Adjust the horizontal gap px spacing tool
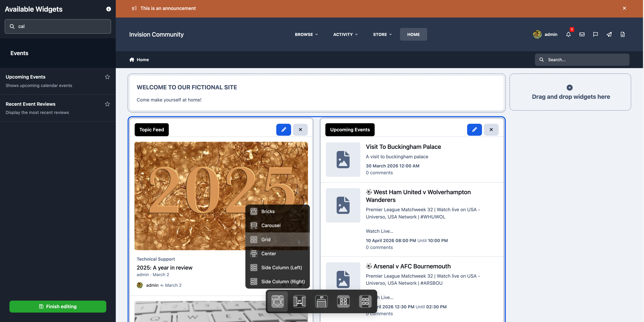 pos(299,301)
